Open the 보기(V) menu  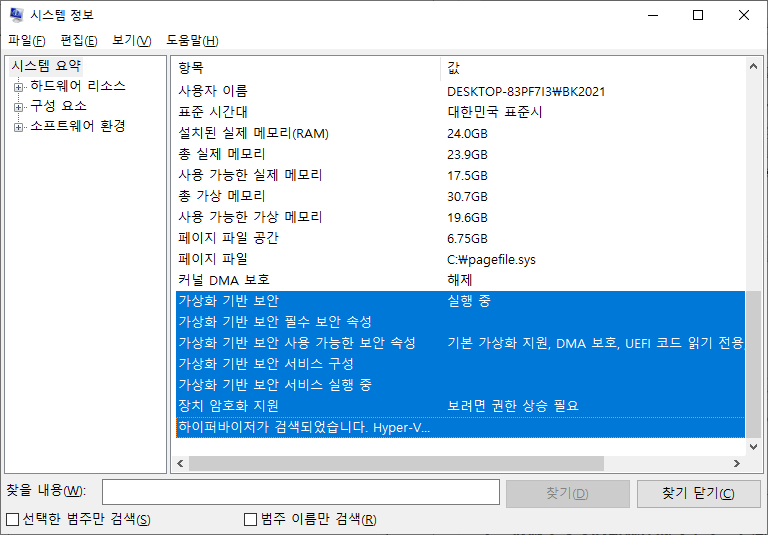(x=132, y=40)
